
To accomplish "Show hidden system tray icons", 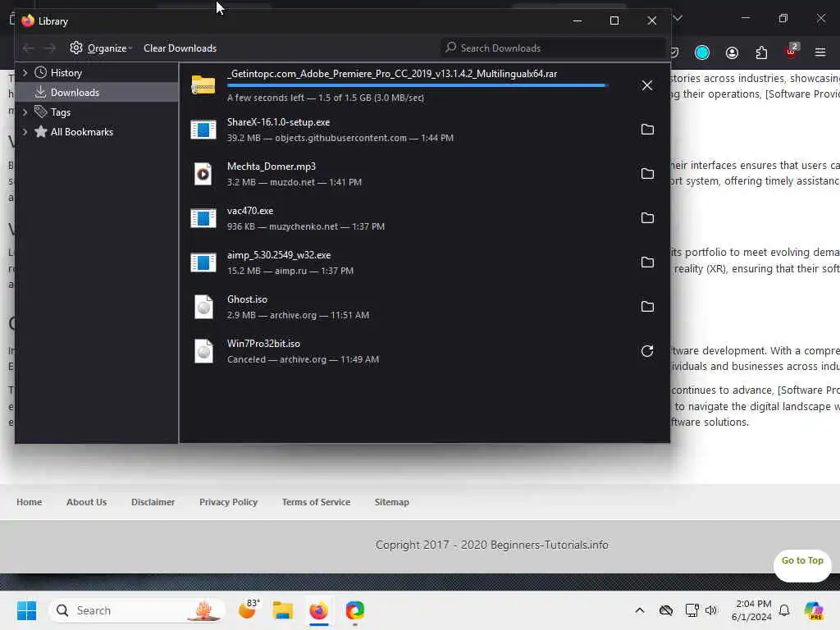I will pos(640,610).
